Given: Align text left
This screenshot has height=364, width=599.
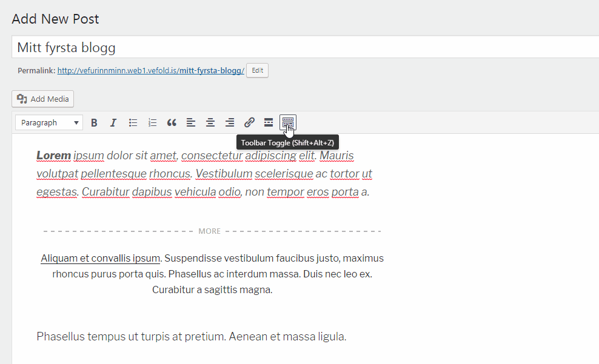Looking at the screenshot, I should point(191,123).
